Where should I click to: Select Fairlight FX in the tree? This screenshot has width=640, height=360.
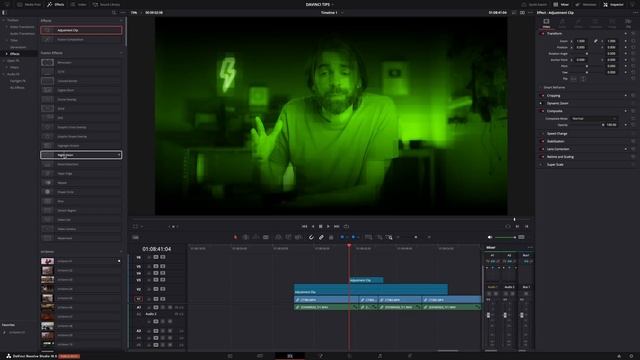pos(18,81)
